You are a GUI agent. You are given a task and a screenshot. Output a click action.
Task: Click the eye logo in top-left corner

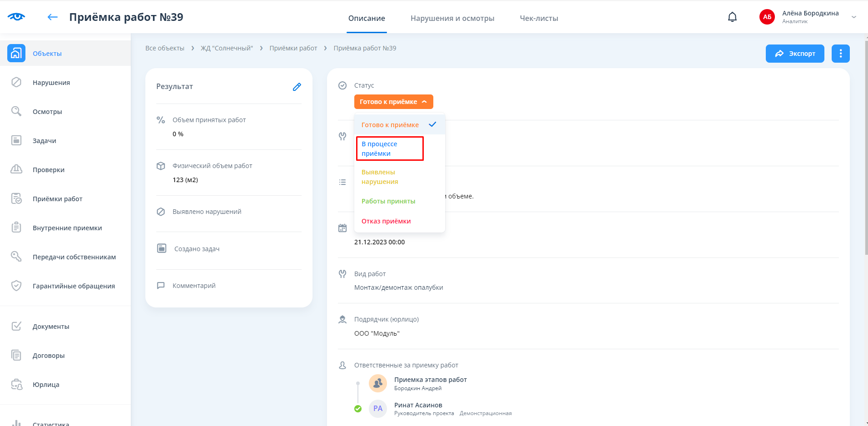click(x=16, y=17)
